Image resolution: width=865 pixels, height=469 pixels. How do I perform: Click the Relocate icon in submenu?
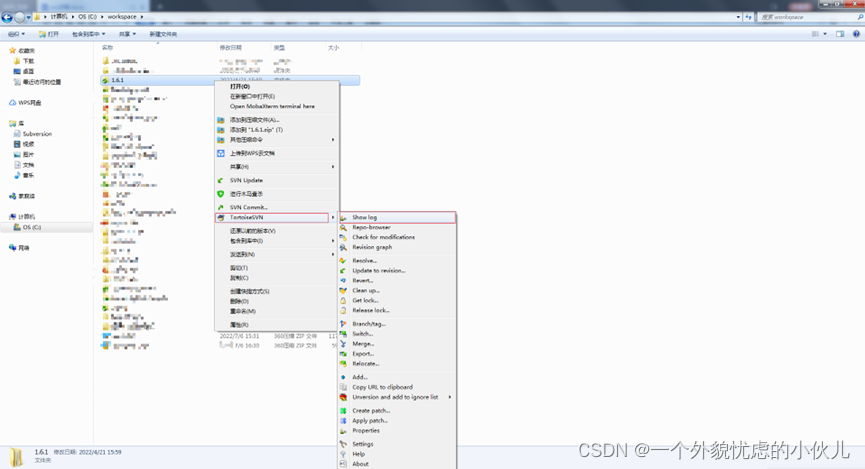click(343, 364)
